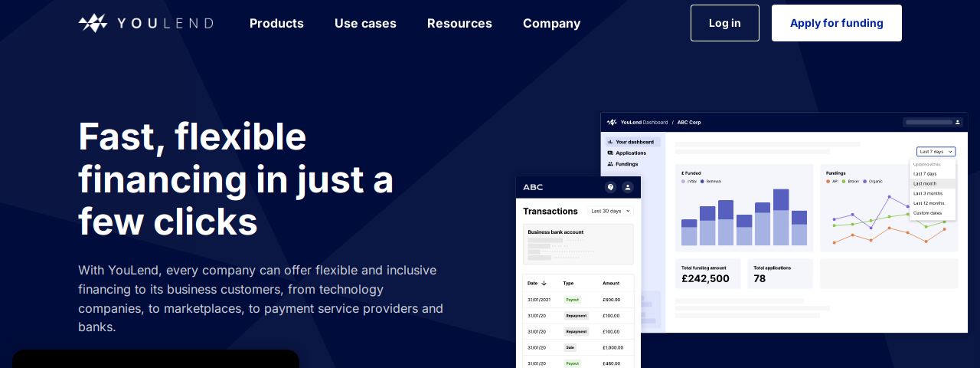
Task: Click the API legend color dot
Action: pyautogui.click(x=828, y=181)
